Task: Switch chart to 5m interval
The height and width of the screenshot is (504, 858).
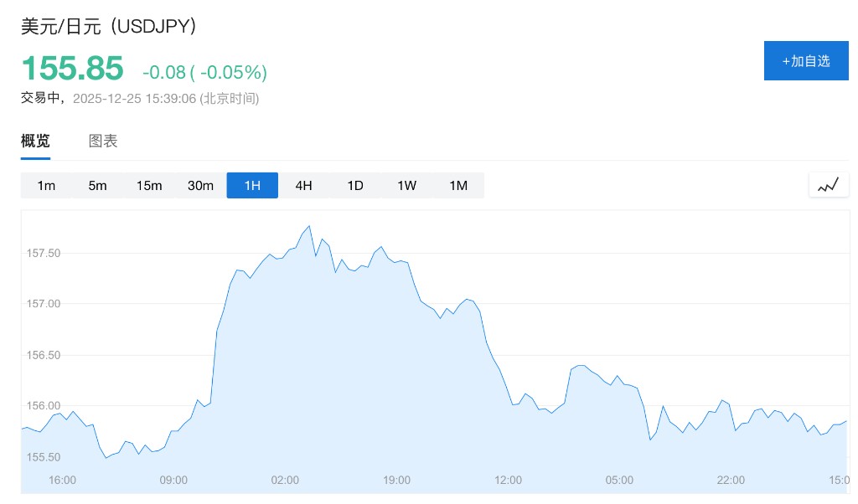Action: click(x=98, y=185)
